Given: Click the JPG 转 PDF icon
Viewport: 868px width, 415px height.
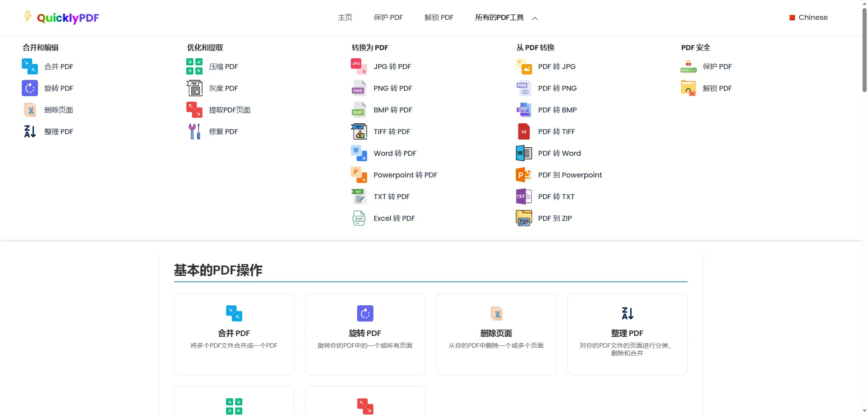Looking at the screenshot, I should point(359,66).
